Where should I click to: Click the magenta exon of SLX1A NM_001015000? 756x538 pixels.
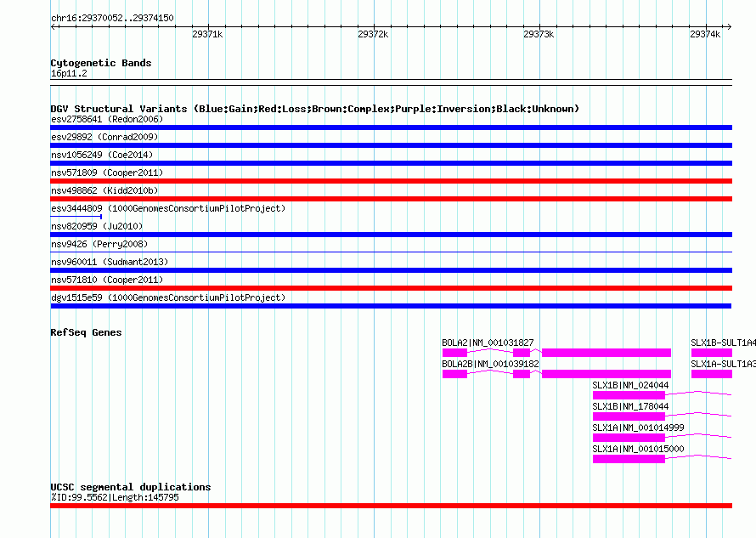coord(629,459)
